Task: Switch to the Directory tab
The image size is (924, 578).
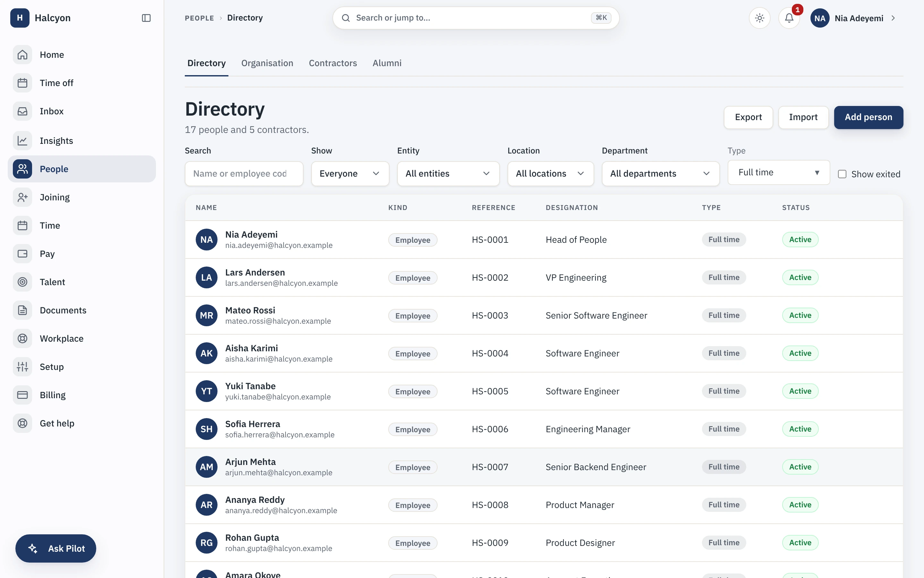Action: pos(207,63)
